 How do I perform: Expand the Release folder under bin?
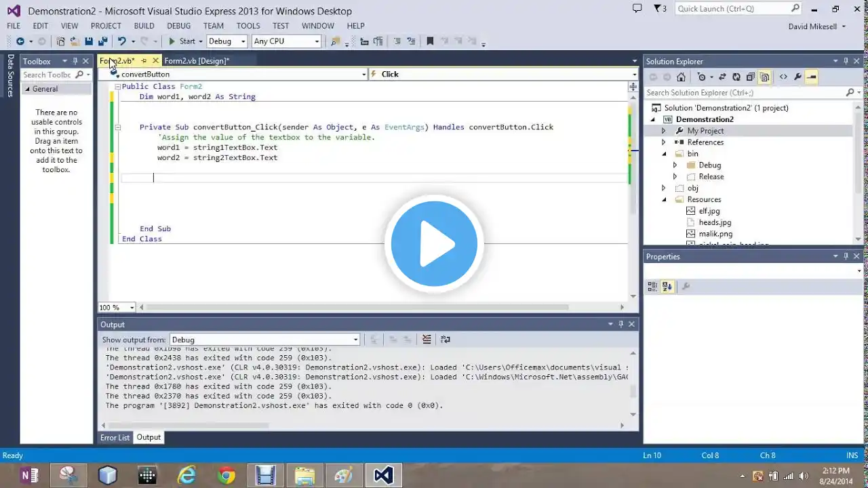[675, 177]
